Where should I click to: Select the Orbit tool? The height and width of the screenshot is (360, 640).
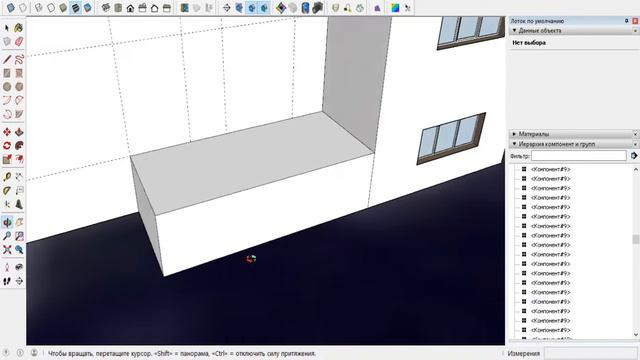point(7,222)
